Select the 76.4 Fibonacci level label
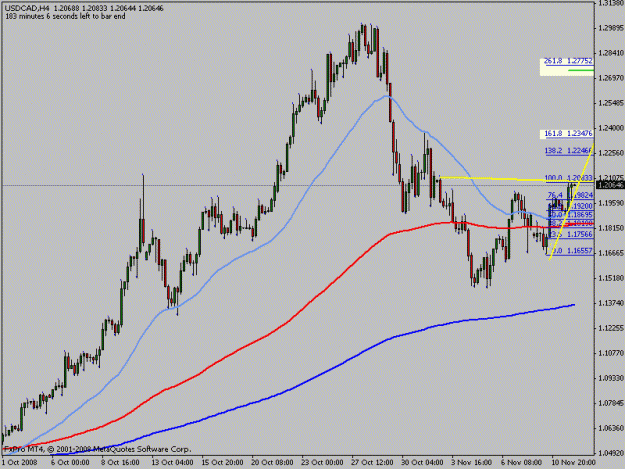The image size is (625, 469). [x=570, y=195]
